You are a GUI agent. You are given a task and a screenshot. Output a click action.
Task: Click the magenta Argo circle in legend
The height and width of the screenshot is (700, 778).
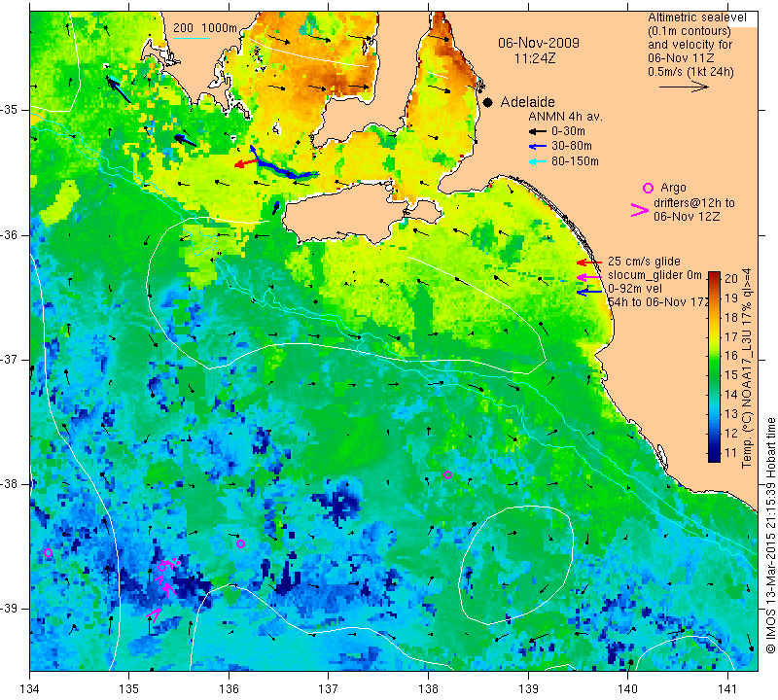[648, 188]
